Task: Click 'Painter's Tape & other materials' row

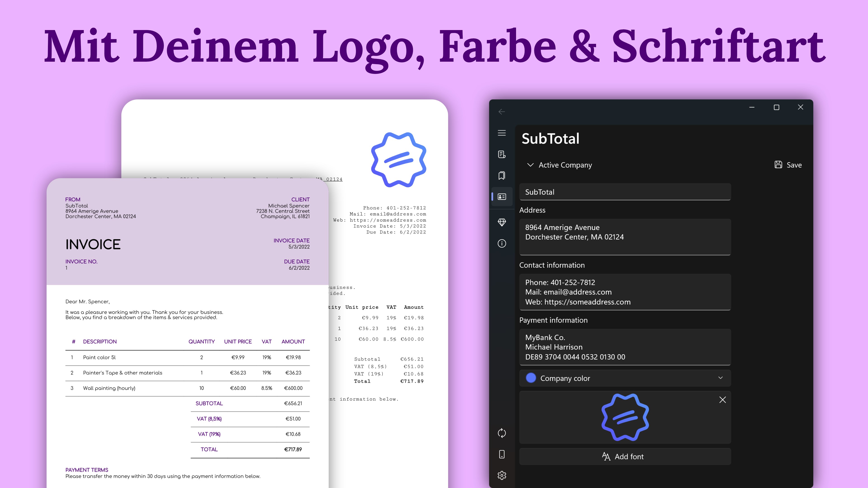Action: click(x=187, y=373)
